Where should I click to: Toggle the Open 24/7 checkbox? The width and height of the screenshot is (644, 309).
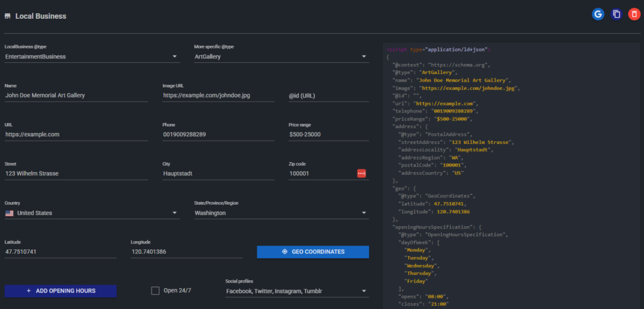(155, 291)
